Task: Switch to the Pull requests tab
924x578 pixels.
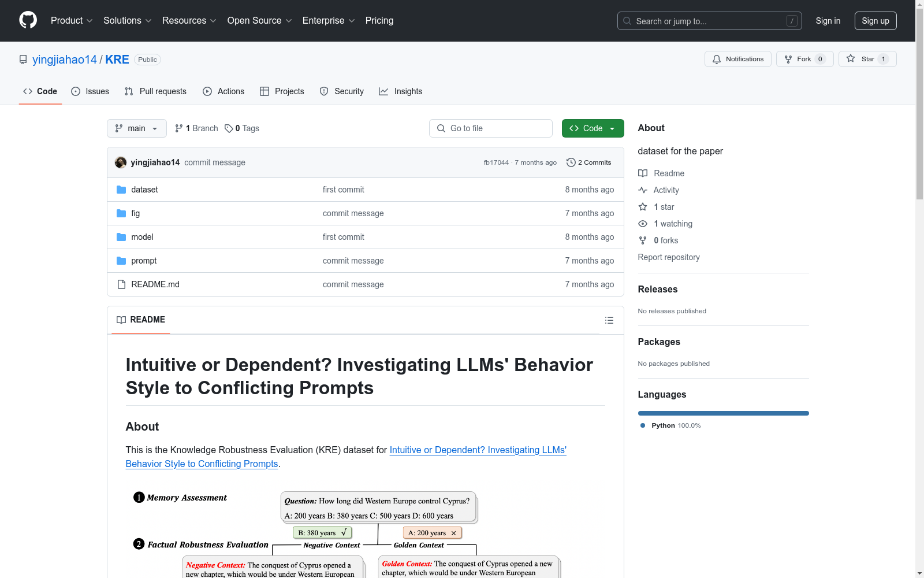Action: coord(155,91)
